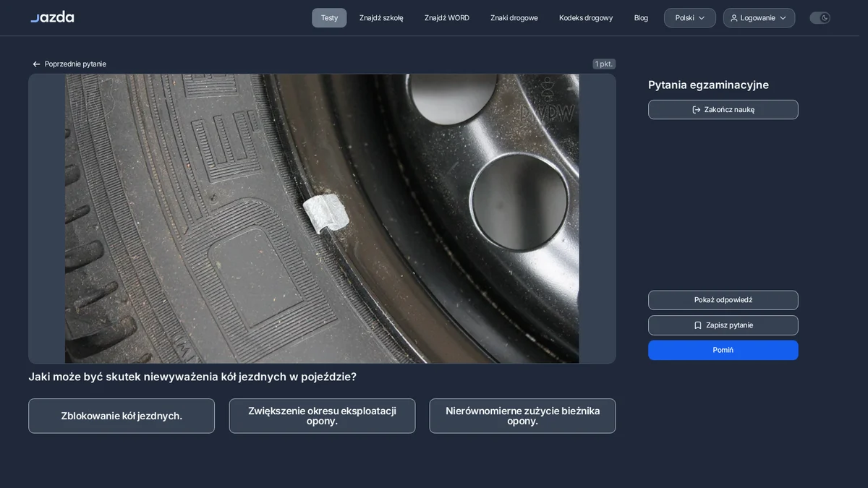The width and height of the screenshot is (868, 488).
Task: Click the 1 pkt. points badge
Action: [x=604, y=64]
